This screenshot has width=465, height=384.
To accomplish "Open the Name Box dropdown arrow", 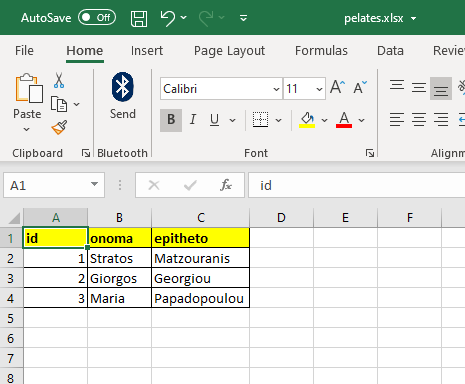I will coord(95,184).
